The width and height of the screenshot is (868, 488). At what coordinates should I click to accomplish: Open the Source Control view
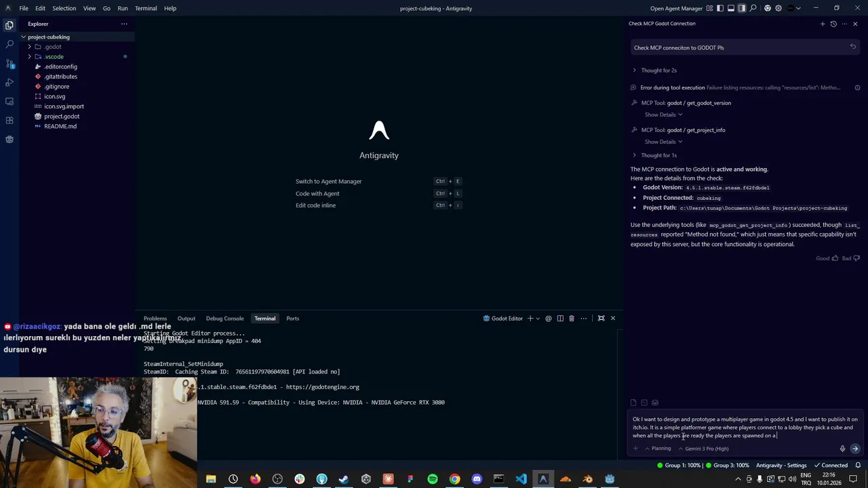tap(9, 63)
